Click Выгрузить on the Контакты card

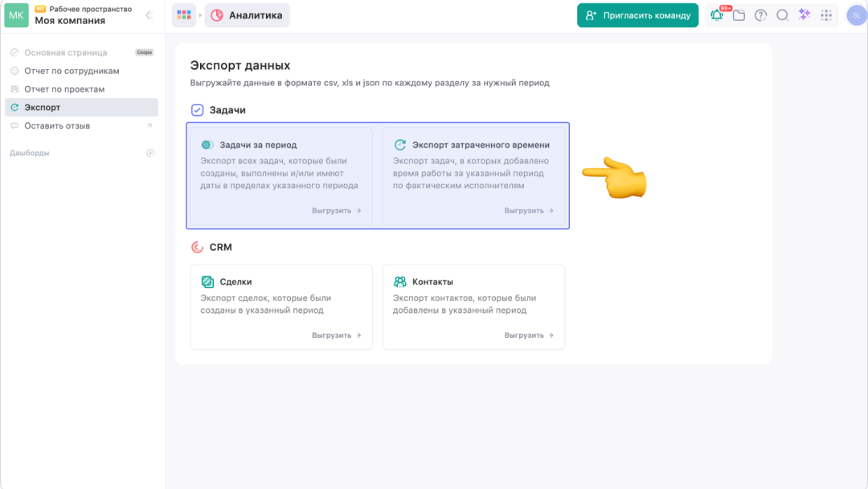529,335
